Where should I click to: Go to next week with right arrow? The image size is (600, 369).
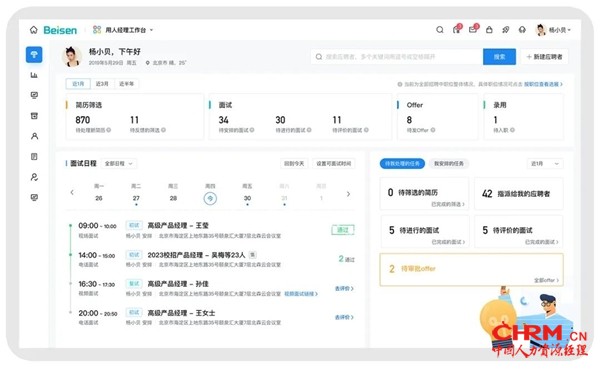coord(348,194)
